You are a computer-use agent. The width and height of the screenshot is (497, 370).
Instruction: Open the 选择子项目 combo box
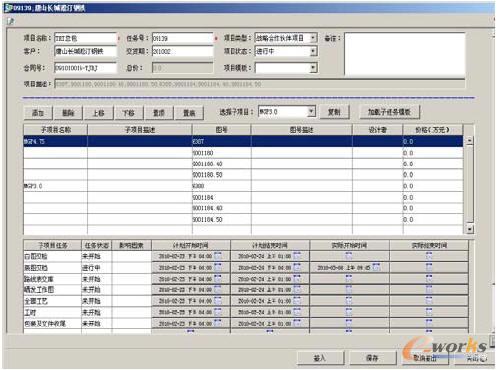pos(286,112)
